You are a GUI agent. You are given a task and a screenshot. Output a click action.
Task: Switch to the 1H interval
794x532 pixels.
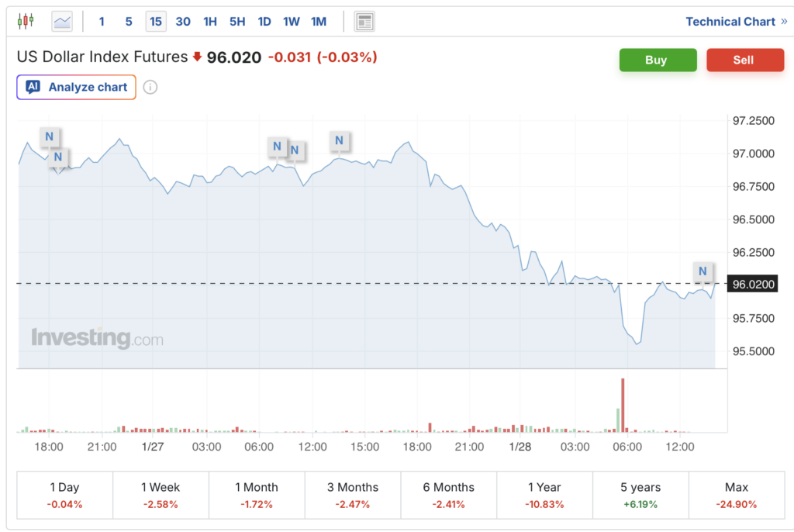pos(209,22)
